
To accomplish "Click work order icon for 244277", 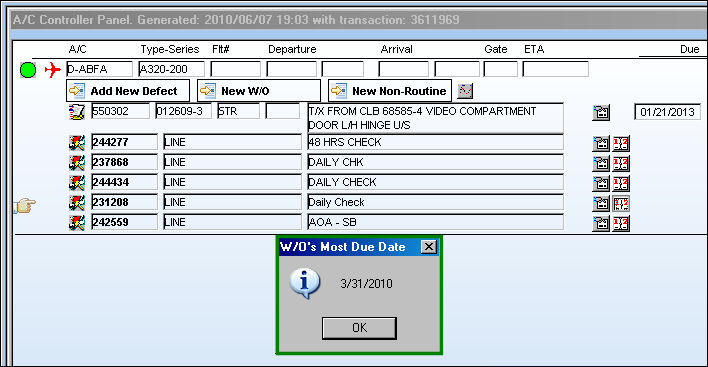I will pos(77,143).
